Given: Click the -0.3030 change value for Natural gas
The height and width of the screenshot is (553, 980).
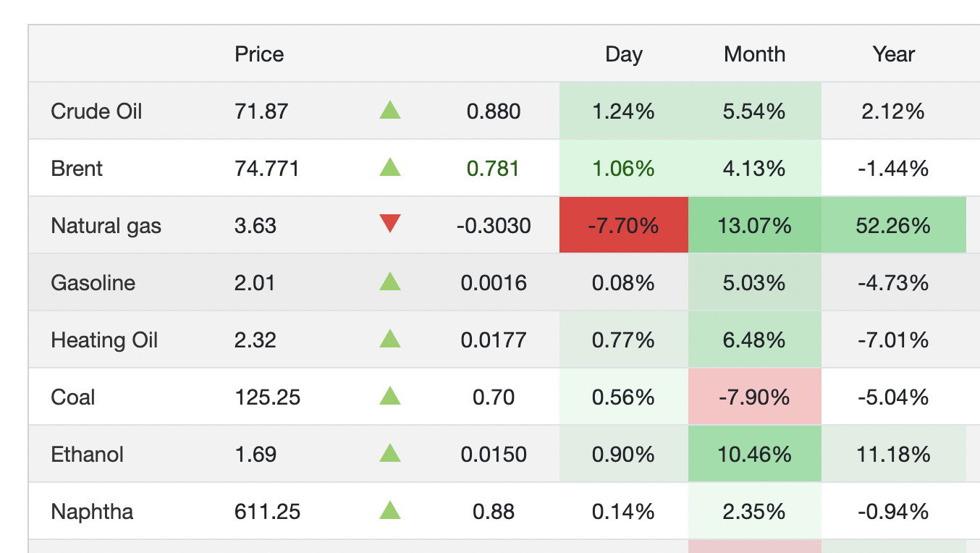Looking at the screenshot, I should (x=494, y=226).
